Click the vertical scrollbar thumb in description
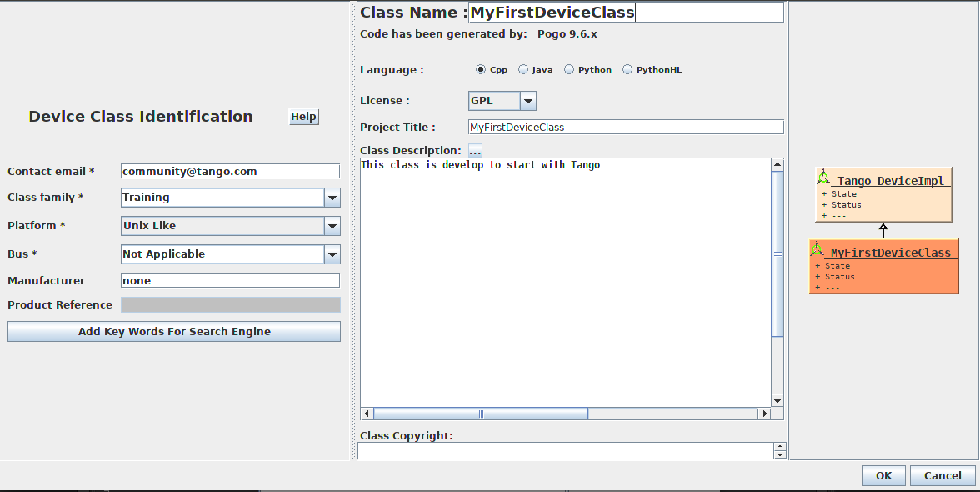Screen dimensions: 980x492 tap(777, 254)
